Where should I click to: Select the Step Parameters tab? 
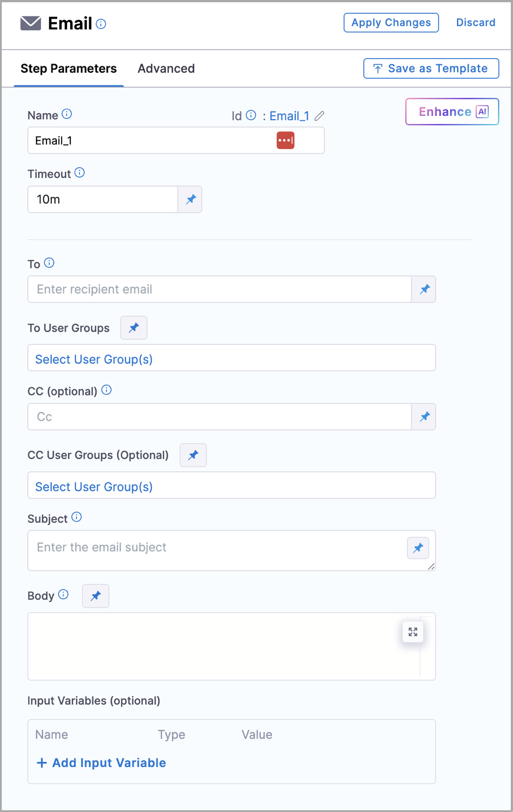click(69, 68)
